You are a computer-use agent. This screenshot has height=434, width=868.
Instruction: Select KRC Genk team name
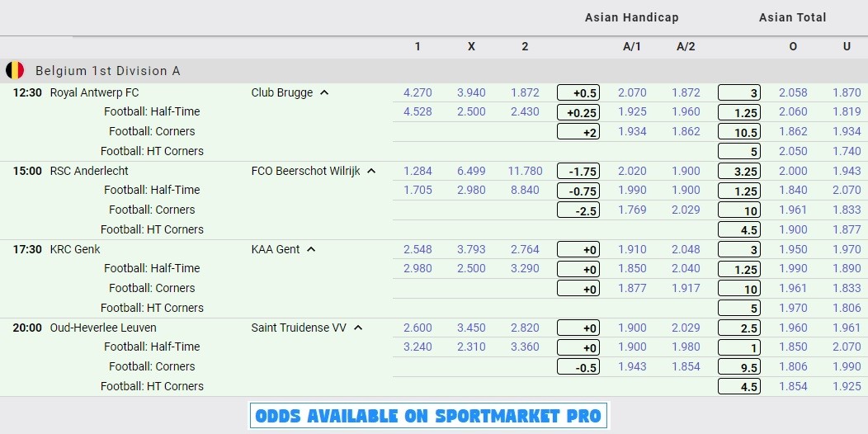click(x=75, y=250)
